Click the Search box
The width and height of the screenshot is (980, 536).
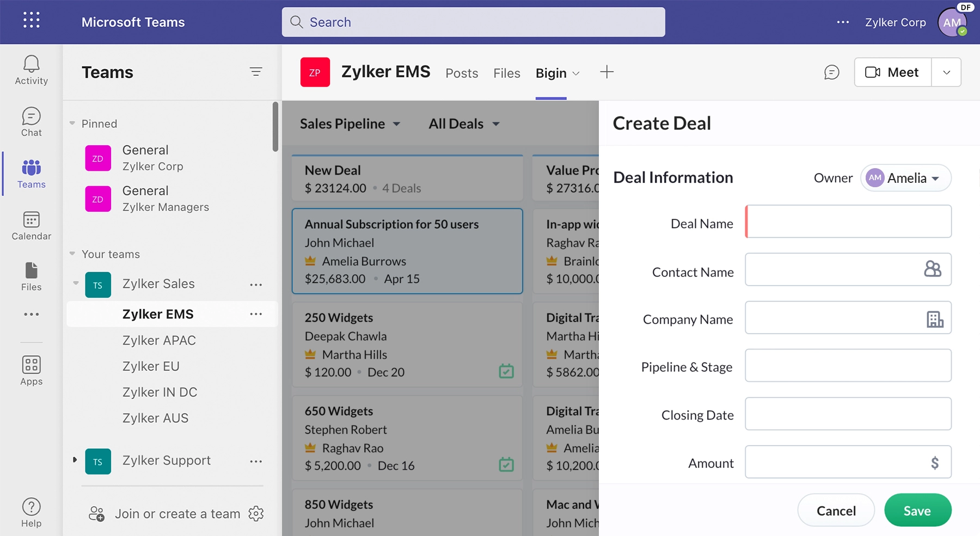coord(473,22)
